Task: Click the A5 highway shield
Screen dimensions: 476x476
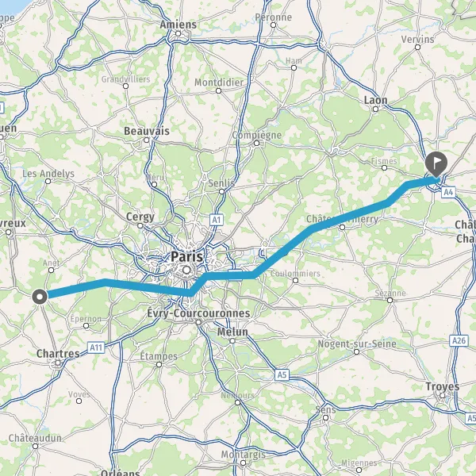Action: coord(282,374)
